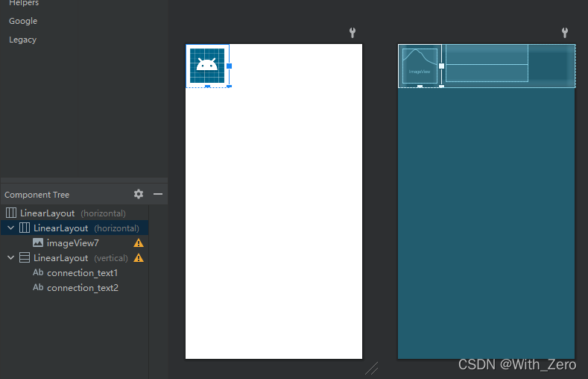Select nested LinearLayout (horizontal) row
The image size is (588, 379).
point(75,228)
